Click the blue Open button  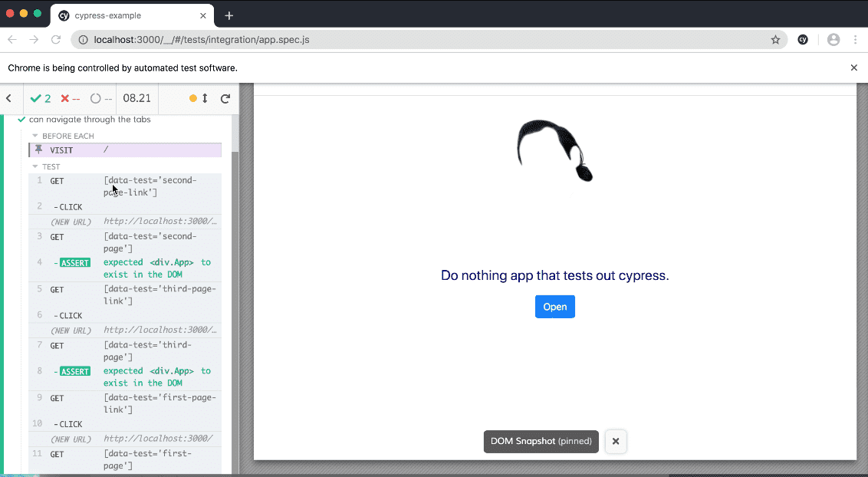point(554,307)
